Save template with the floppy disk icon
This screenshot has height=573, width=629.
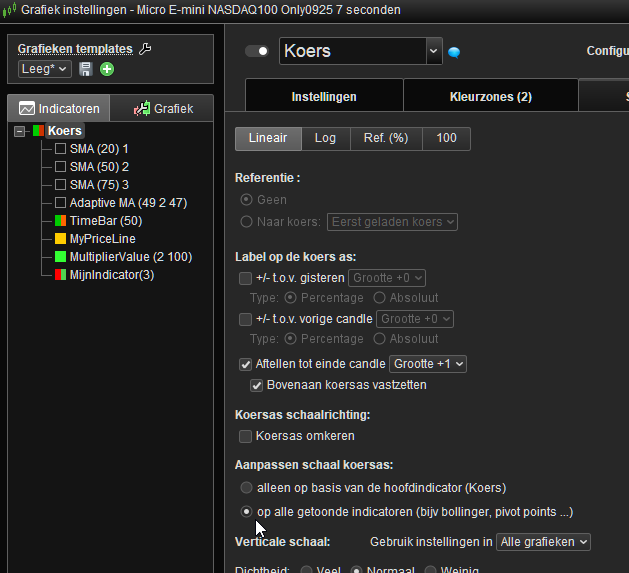coord(85,69)
